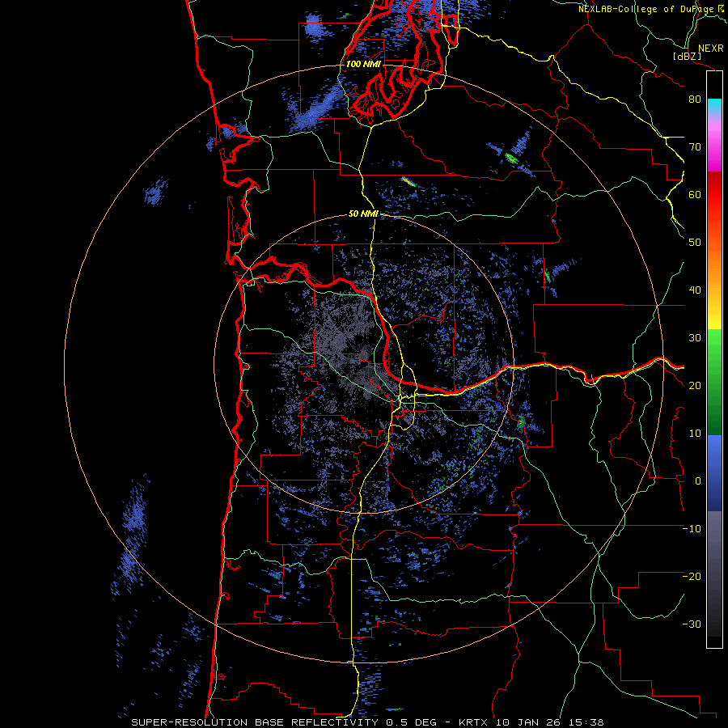Click the -10 value on the dBZ scale

(692, 529)
